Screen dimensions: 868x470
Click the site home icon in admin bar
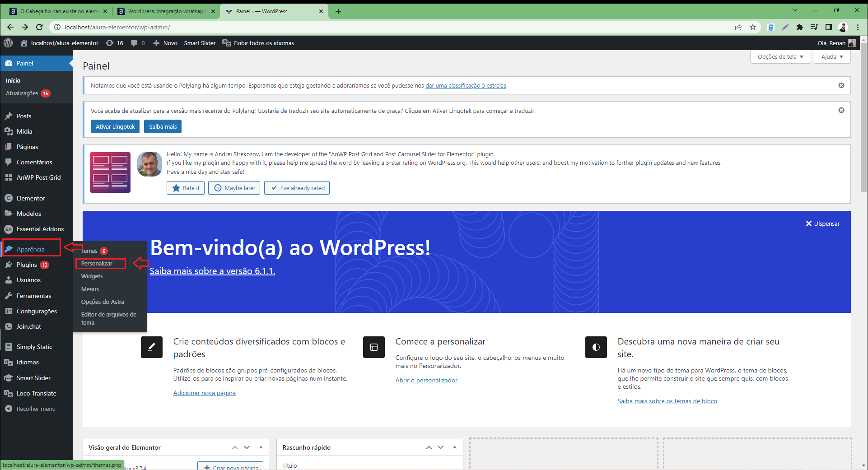(24, 43)
